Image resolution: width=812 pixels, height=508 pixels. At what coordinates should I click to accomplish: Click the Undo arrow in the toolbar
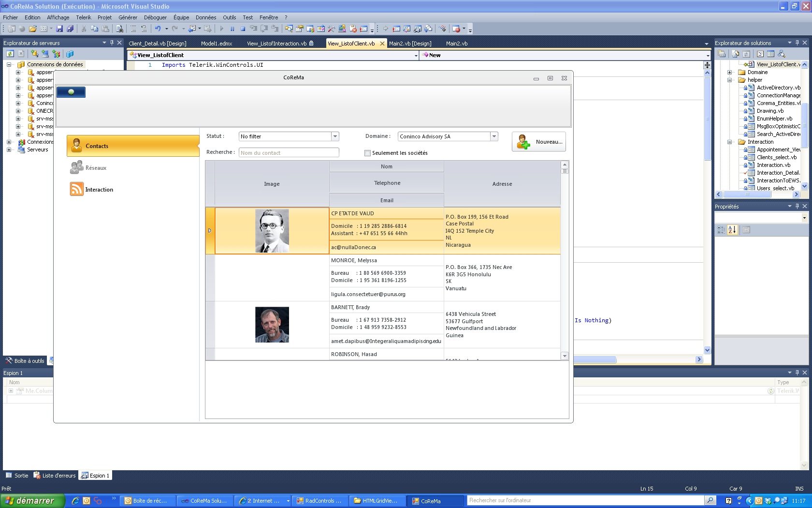[158, 29]
